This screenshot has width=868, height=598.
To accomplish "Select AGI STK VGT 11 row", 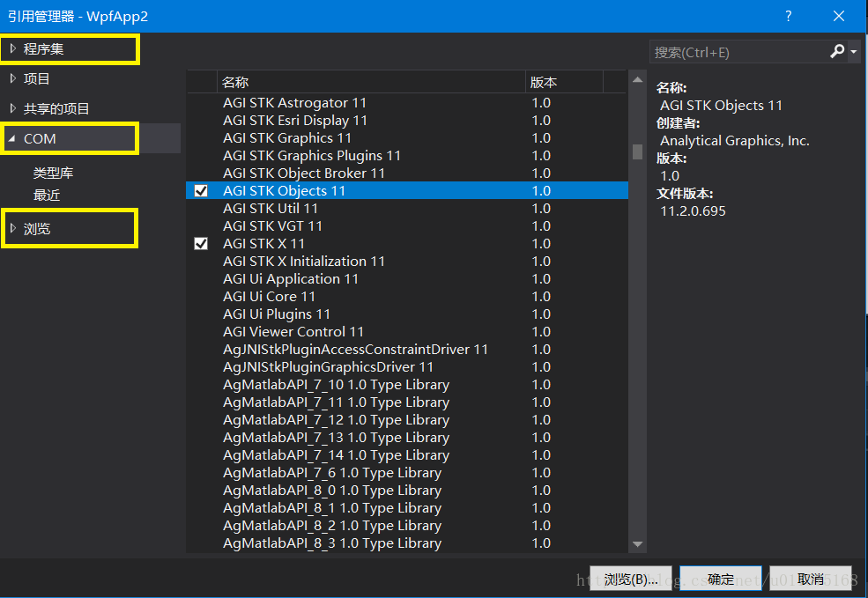I will coord(407,226).
